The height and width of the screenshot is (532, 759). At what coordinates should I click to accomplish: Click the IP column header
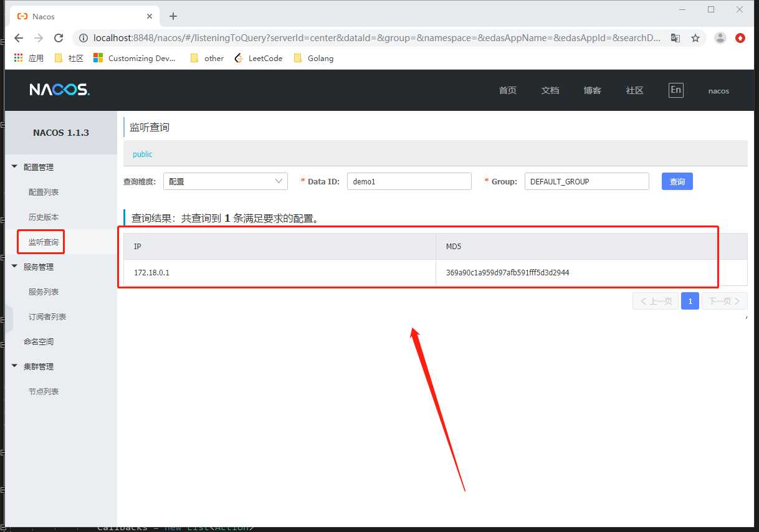pyautogui.click(x=280, y=247)
